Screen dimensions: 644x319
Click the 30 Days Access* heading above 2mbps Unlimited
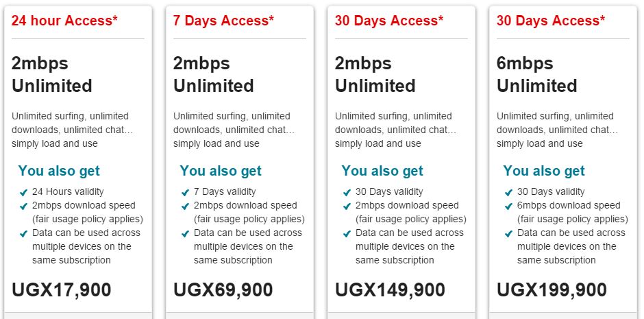click(389, 21)
